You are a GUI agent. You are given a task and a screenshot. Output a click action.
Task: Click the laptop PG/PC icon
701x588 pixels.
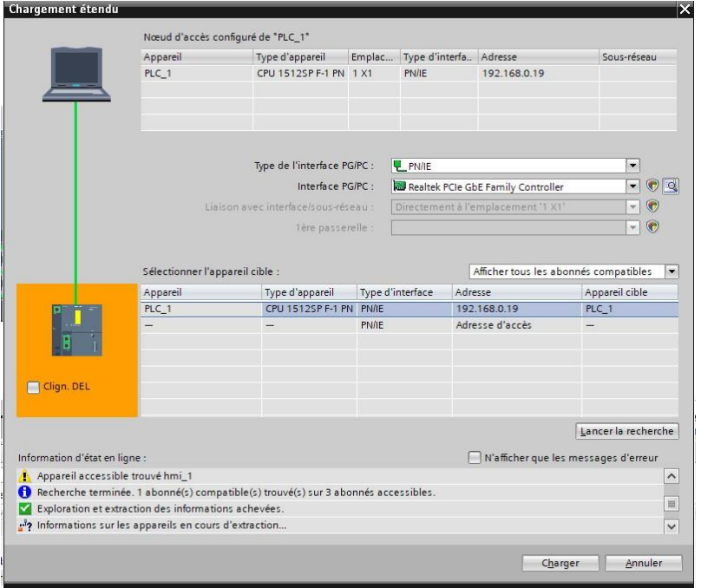(76, 75)
